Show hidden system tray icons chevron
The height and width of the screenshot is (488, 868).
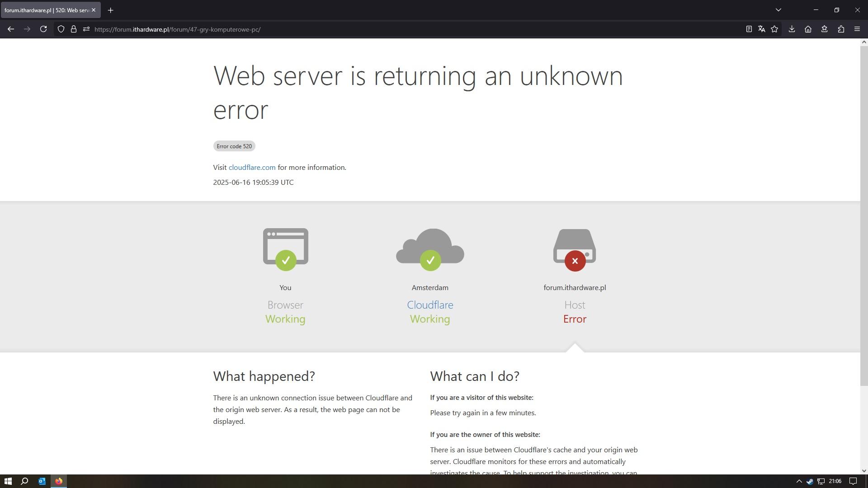[x=799, y=482]
